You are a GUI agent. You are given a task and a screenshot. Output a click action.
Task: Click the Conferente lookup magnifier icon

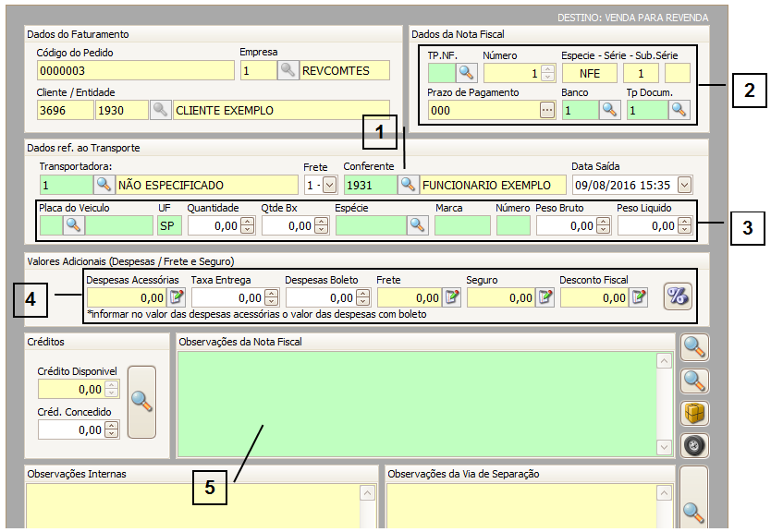point(408,185)
